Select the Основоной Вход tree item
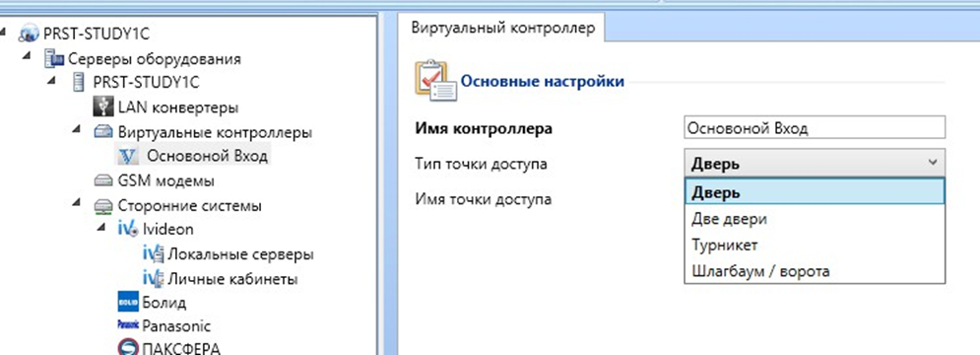Image resolution: width=980 pixels, height=355 pixels. click(x=207, y=155)
